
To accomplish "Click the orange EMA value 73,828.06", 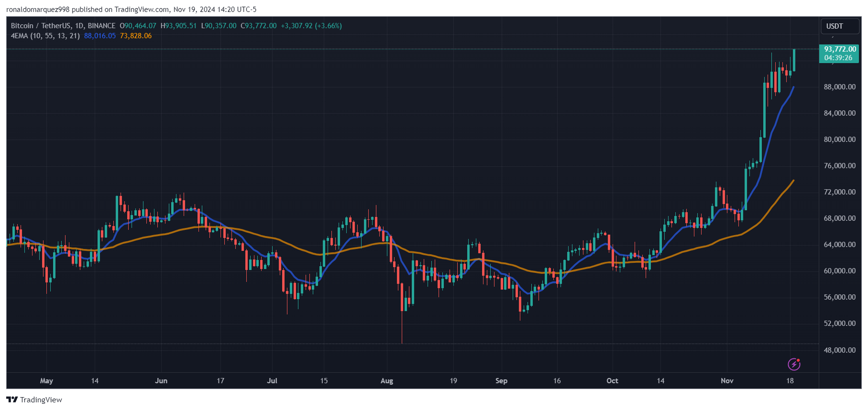I will pyautogui.click(x=136, y=36).
